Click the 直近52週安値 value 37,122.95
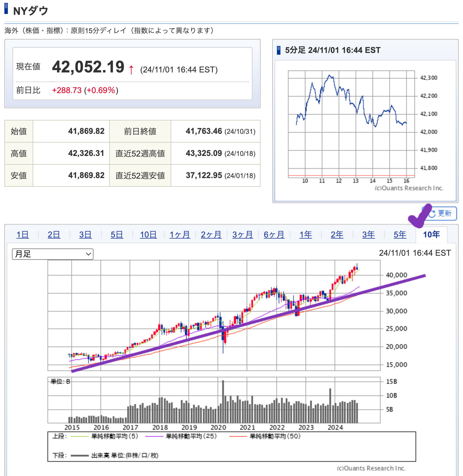The image size is (463, 476). tap(204, 175)
